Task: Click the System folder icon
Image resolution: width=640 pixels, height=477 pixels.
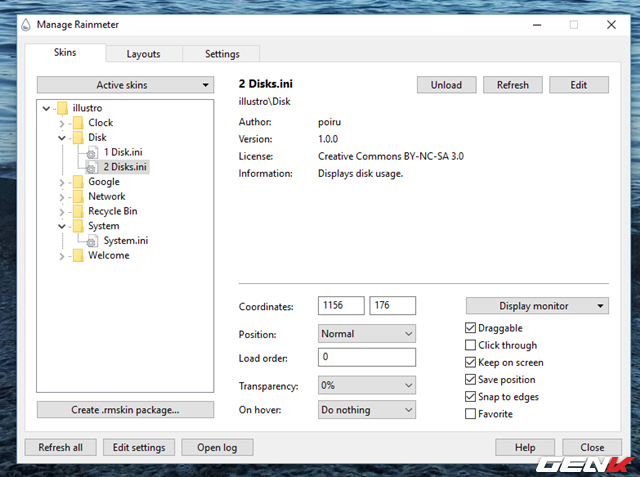Action: (78, 226)
